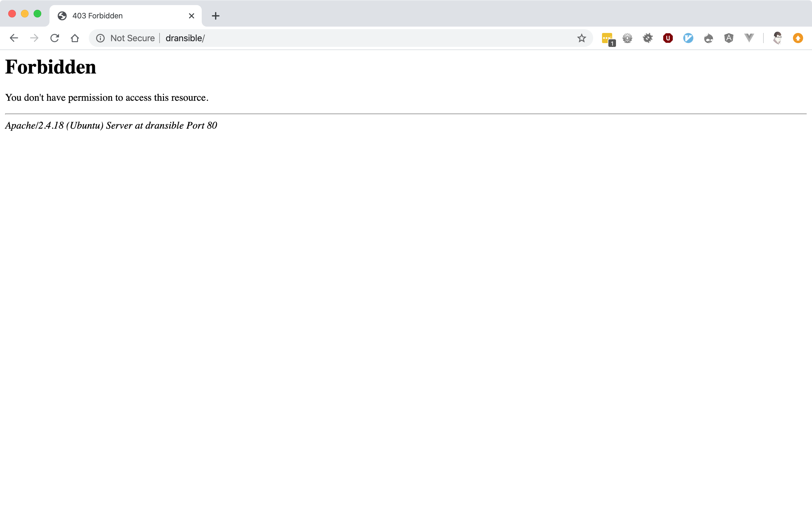
Task: Open the user profile avatar
Action: point(777,38)
